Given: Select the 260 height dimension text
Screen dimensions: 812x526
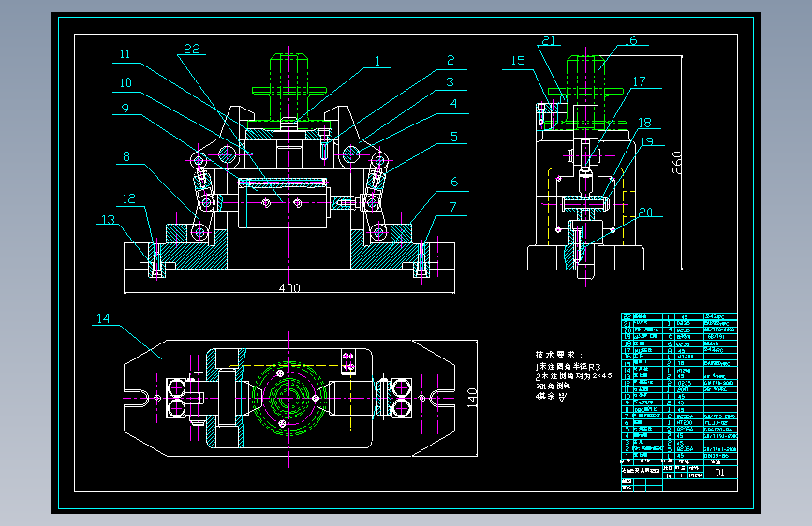Looking at the screenshot, I should (x=677, y=163).
